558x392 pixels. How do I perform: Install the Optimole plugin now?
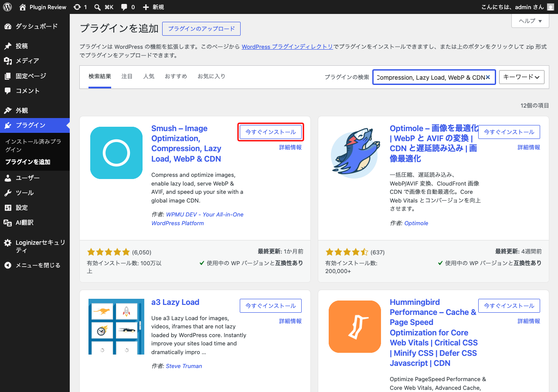(509, 132)
